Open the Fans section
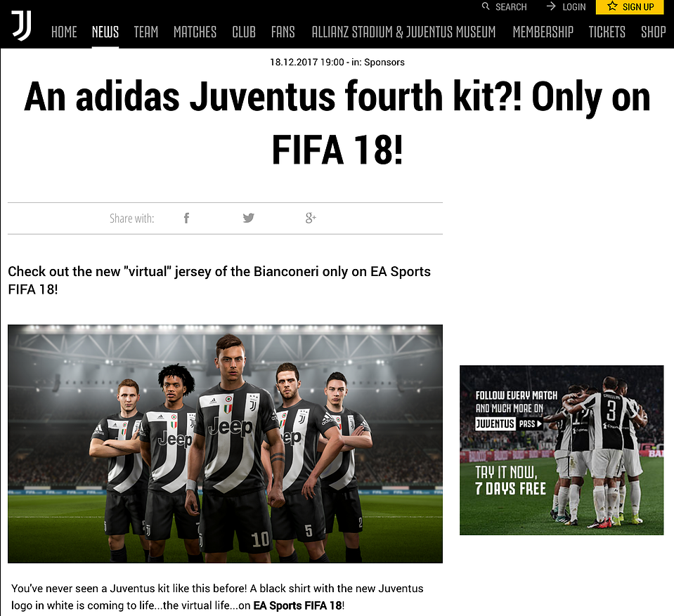 pyautogui.click(x=283, y=32)
